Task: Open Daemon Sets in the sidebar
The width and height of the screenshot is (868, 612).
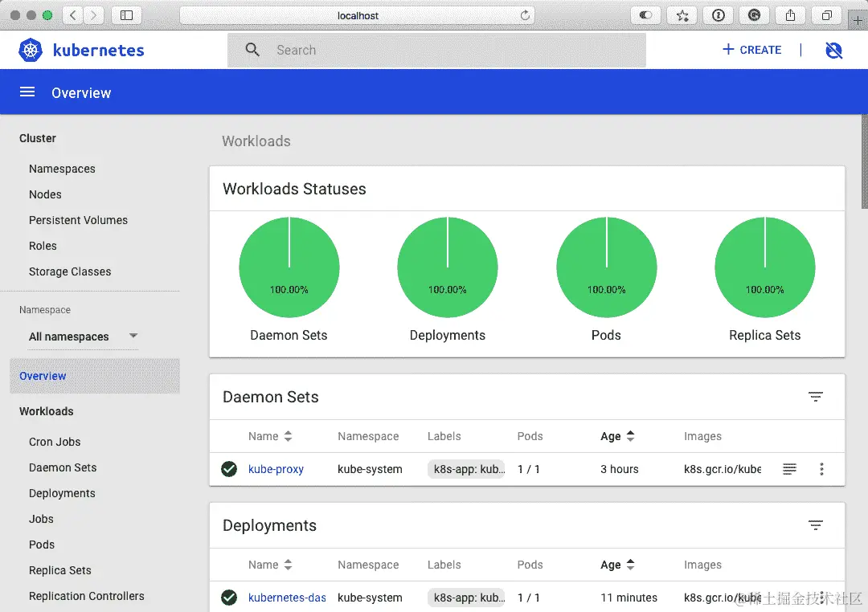Action: [63, 467]
